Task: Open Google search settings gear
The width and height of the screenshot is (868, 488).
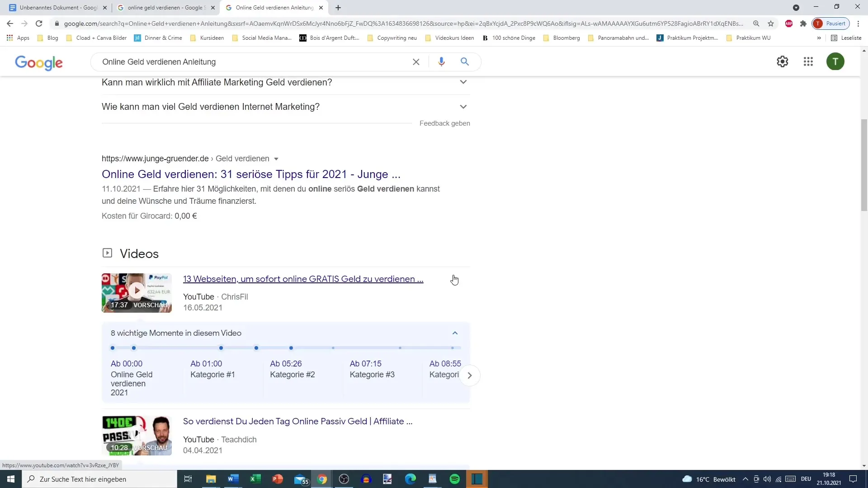Action: click(783, 61)
